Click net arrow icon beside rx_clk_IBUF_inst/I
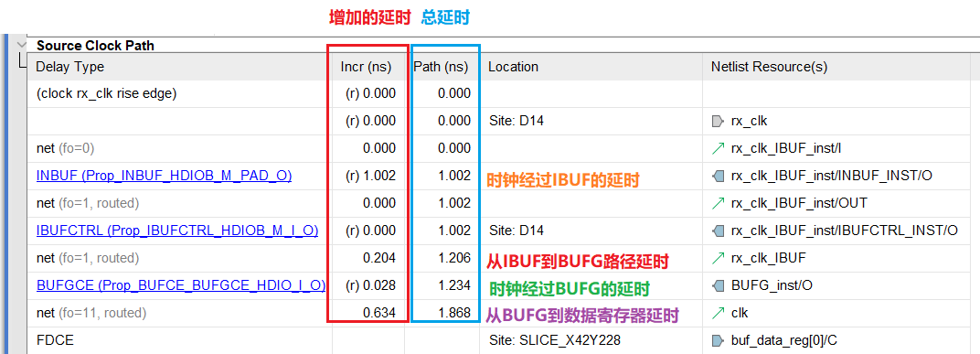The width and height of the screenshot is (980, 354). point(719,148)
